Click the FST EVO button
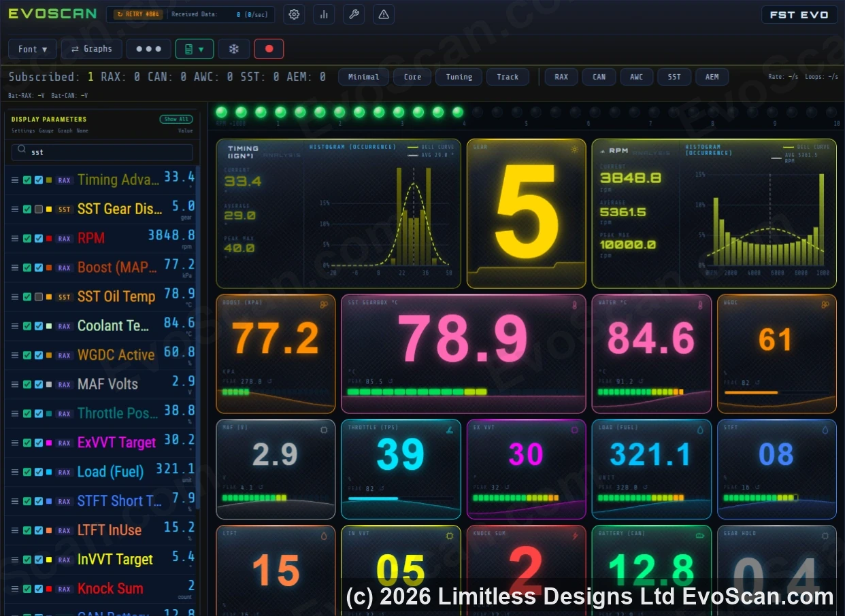 [799, 15]
